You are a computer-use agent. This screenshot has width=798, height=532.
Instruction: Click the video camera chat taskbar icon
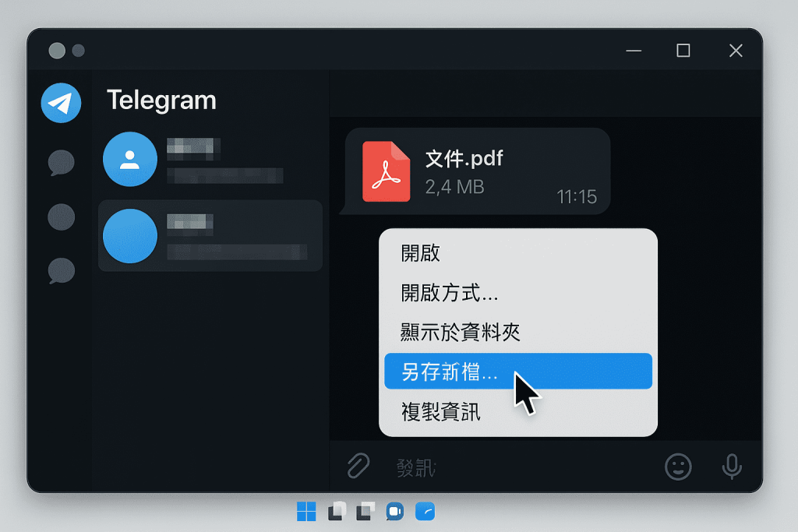394,512
